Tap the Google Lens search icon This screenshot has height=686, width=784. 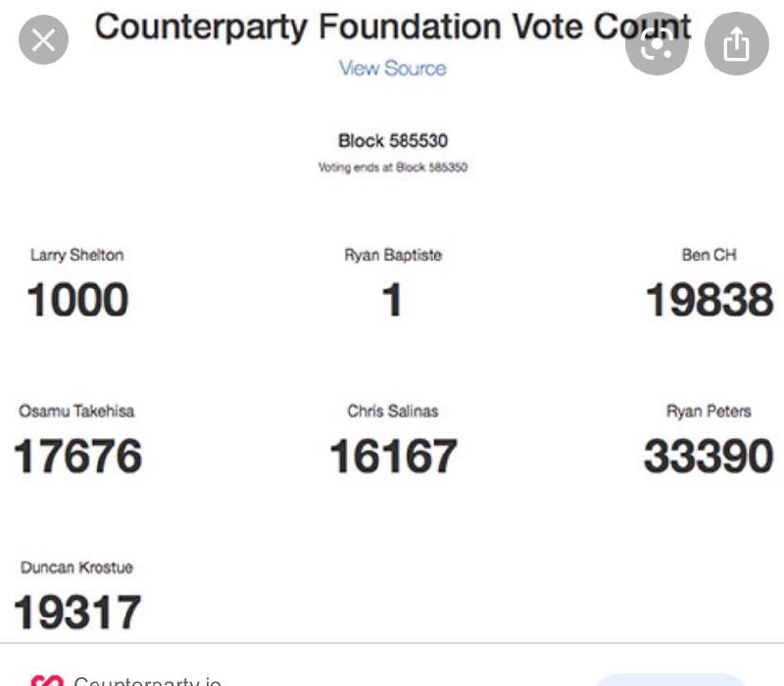tap(657, 44)
